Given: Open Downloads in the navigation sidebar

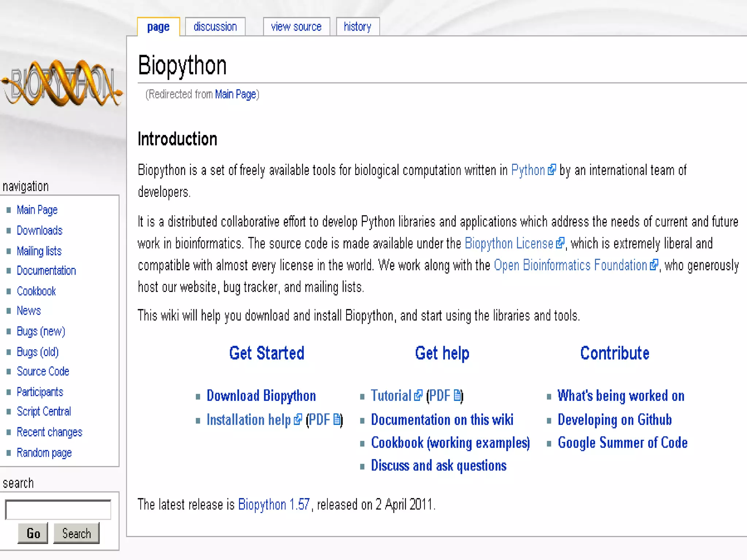Looking at the screenshot, I should click(x=39, y=230).
